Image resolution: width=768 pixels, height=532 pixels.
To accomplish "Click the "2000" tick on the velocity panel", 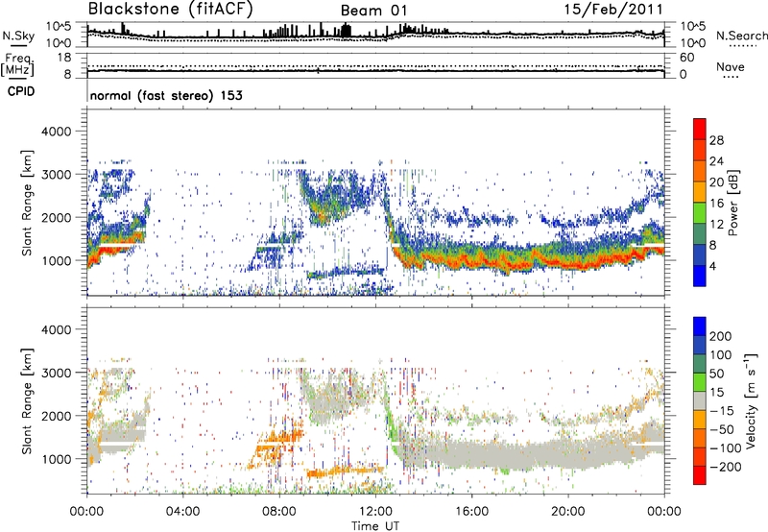I will click(x=56, y=416).
